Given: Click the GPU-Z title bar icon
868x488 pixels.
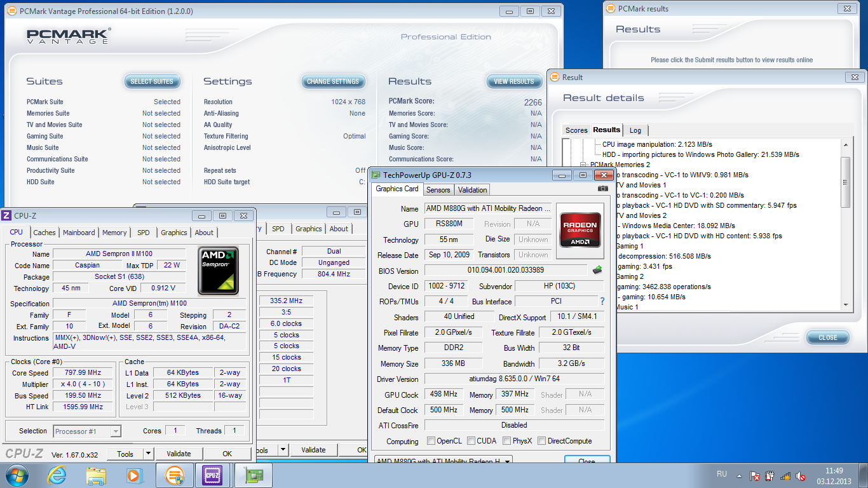Looking at the screenshot, I should pos(377,175).
